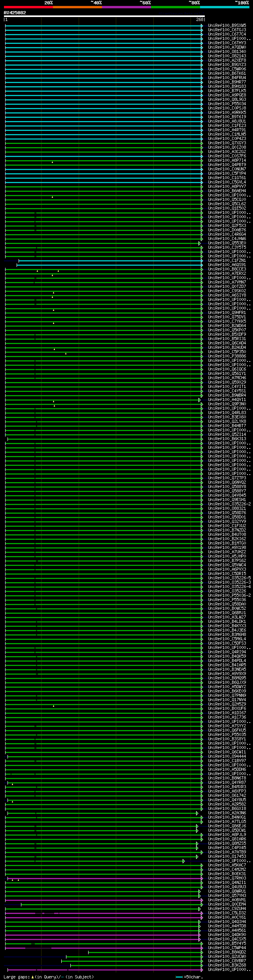Select label UniRef100_A7ERX2
The image size is (253, 980).
[227, 274]
